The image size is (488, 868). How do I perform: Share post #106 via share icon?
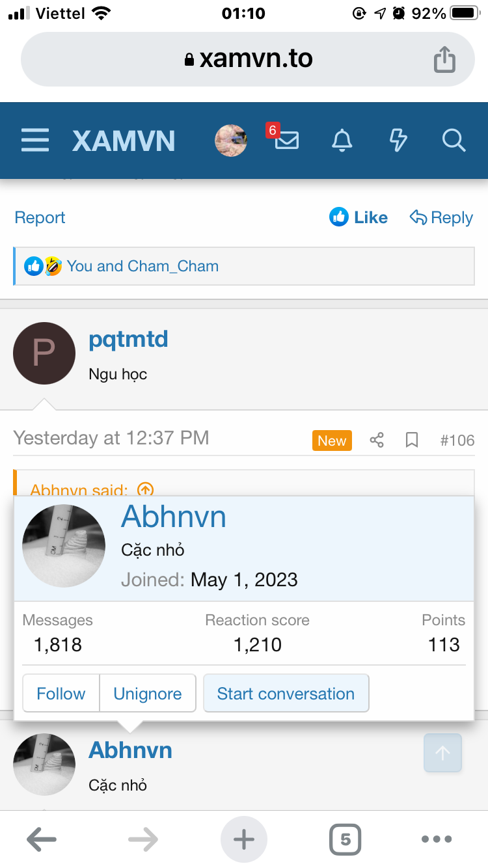pyautogui.click(x=377, y=441)
